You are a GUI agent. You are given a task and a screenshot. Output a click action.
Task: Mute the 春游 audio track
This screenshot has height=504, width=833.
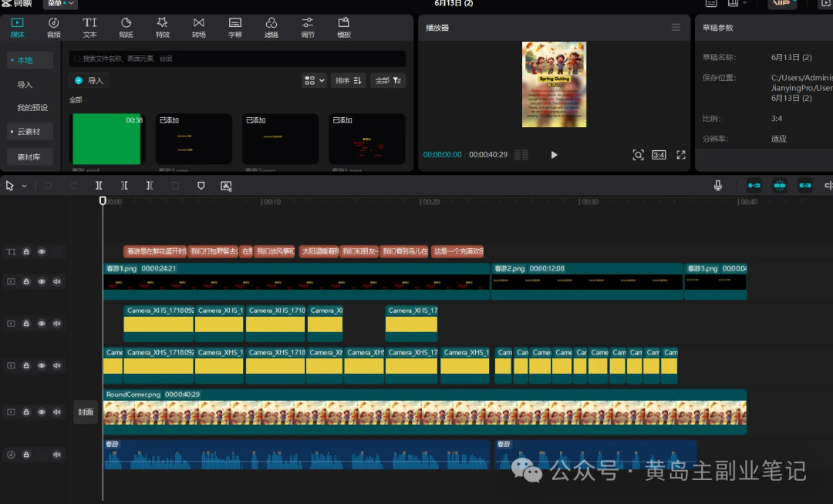(x=57, y=455)
